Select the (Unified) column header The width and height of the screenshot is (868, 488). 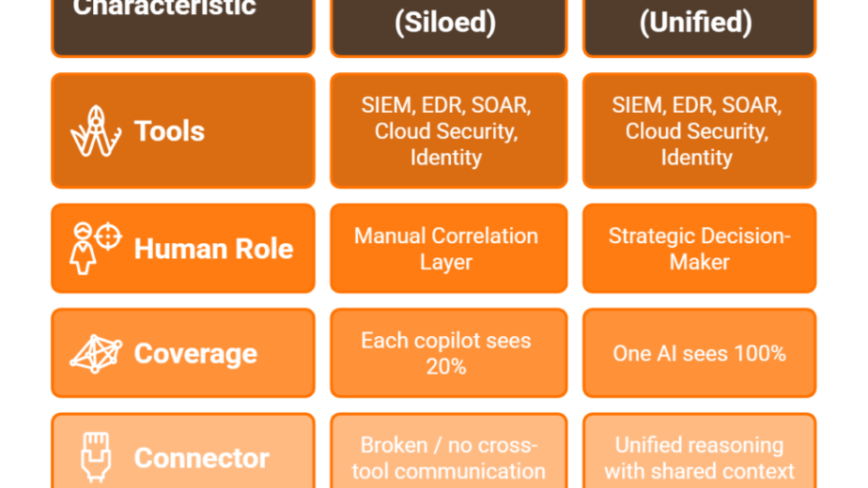699,23
